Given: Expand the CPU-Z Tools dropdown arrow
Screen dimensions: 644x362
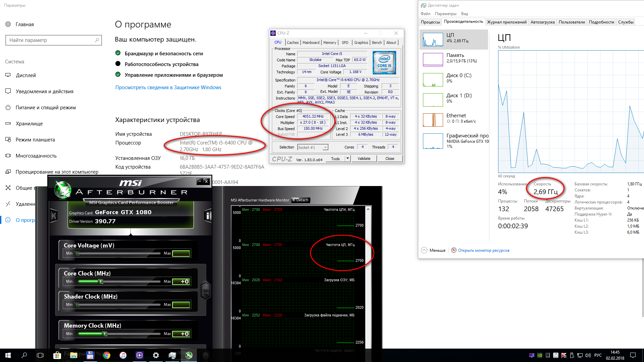Looking at the screenshot, I should click(x=347, y=159).
